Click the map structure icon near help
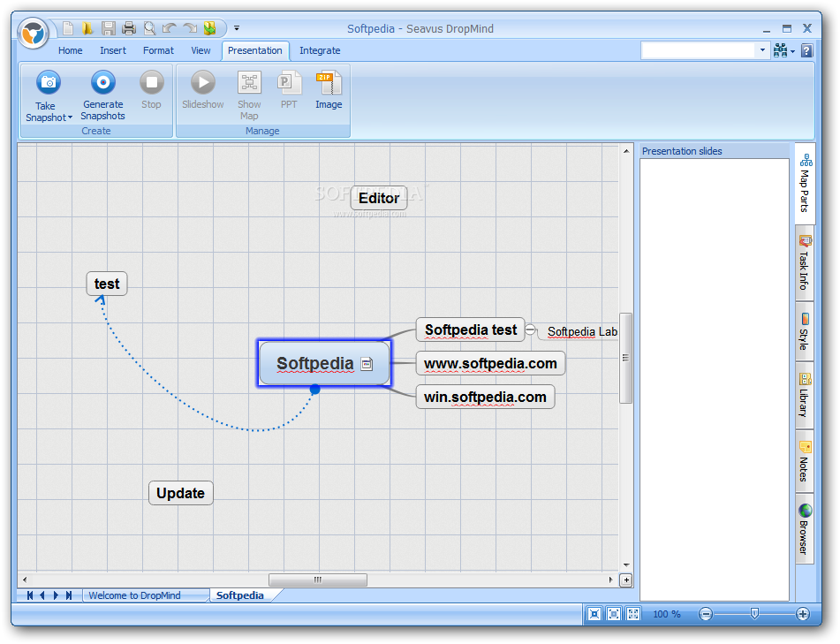The width and height of the screenshot is (840, 644). click(781, 50)
